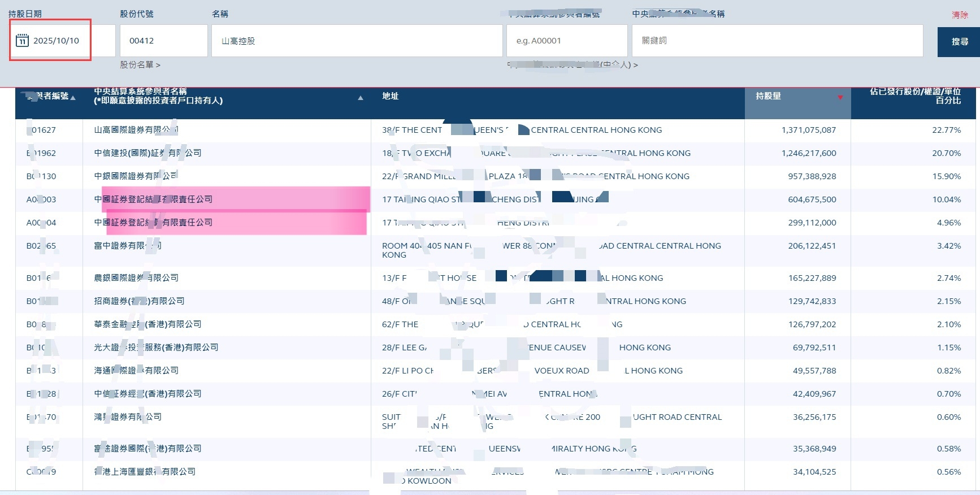Click the 22.77% percentage cell
Image resolution: width=980 pixels, height=495 pixels.
[946, 130]
